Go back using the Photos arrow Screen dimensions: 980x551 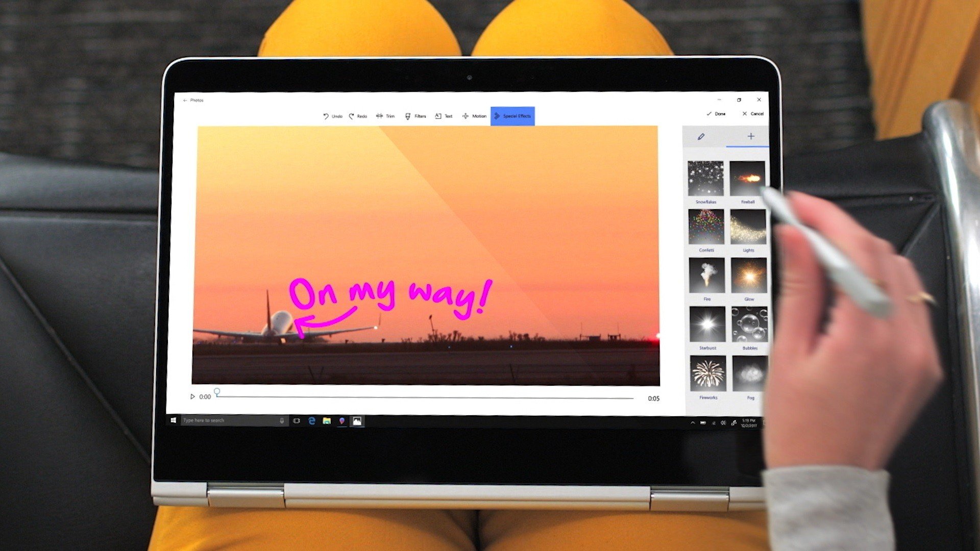tap(185, 101)
